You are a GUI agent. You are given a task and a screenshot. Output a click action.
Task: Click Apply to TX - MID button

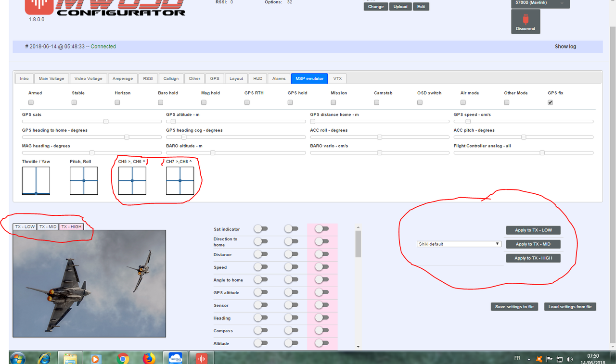pyautogui.click(x=533, y=244)
